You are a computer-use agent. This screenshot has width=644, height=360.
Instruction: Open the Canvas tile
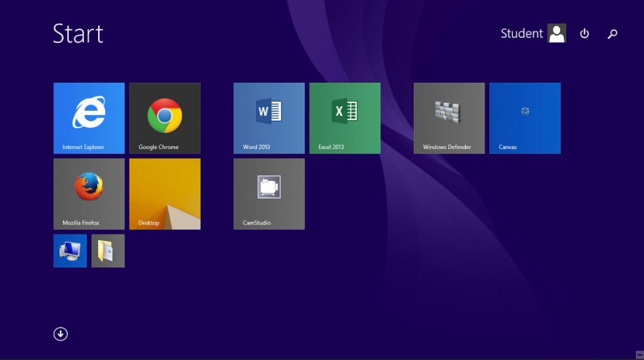pyautogui.click(x=525, y=118)
